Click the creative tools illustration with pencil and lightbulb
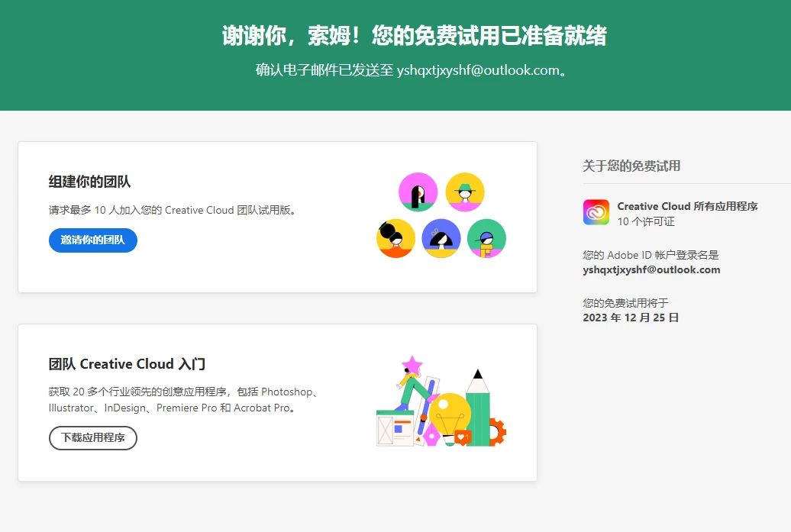Screen dimensions: 791x532 [x=441, y=401]
